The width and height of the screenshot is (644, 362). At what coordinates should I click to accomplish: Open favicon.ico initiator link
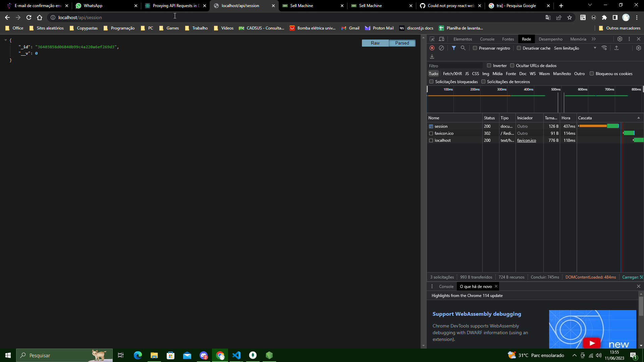pyautogui.click(x=526, y=140)
